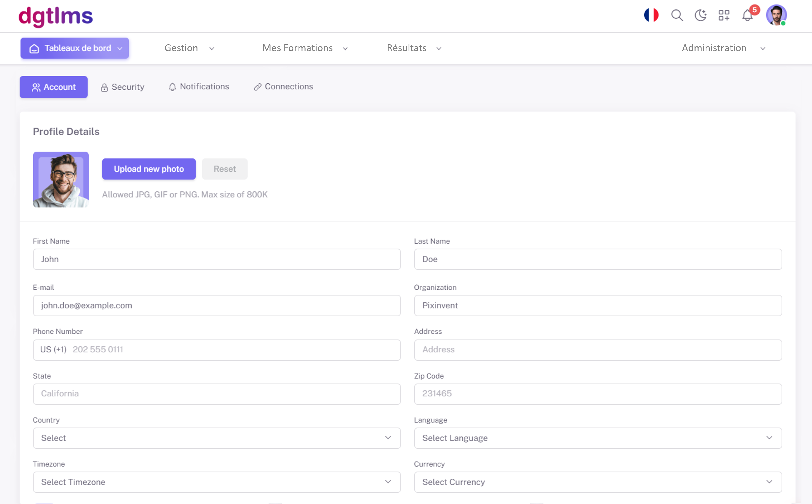Click the First Name label

tap(51, 241)
